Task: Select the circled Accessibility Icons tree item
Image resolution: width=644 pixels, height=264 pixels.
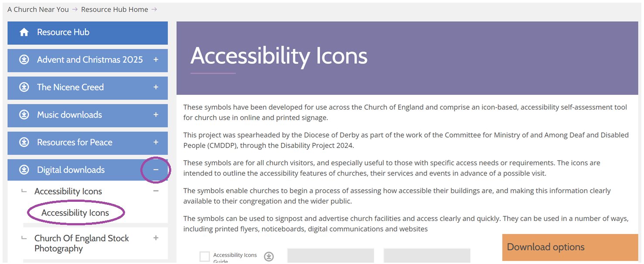Action: tap(76, 213)
